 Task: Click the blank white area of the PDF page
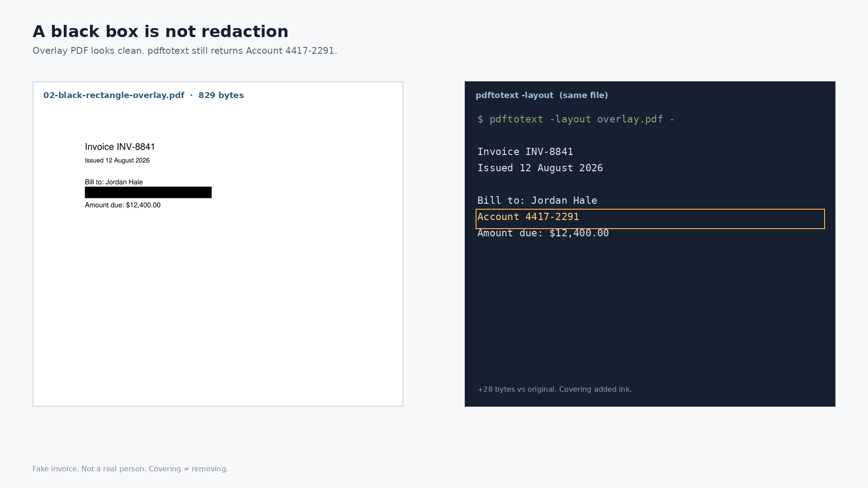217,307
